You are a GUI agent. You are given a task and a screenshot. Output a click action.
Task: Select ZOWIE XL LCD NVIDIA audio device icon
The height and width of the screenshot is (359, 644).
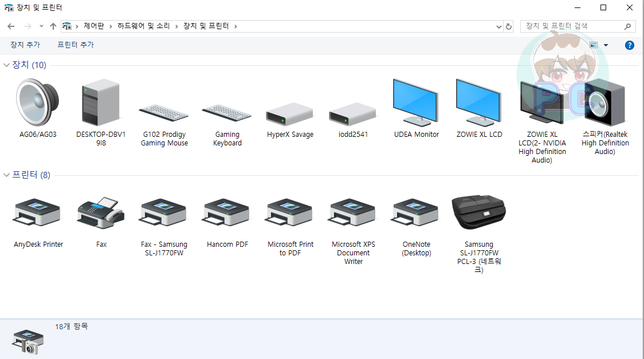click(542, 102)
